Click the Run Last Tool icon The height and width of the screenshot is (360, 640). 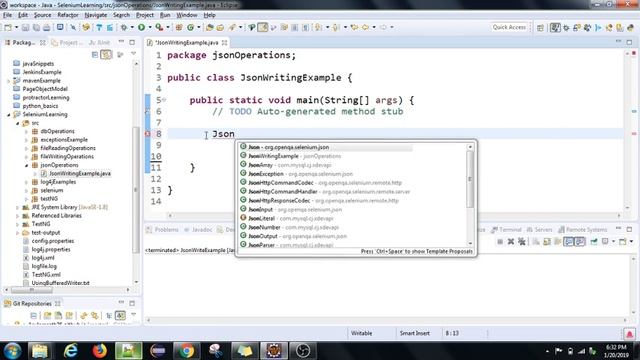pos(159,27)
